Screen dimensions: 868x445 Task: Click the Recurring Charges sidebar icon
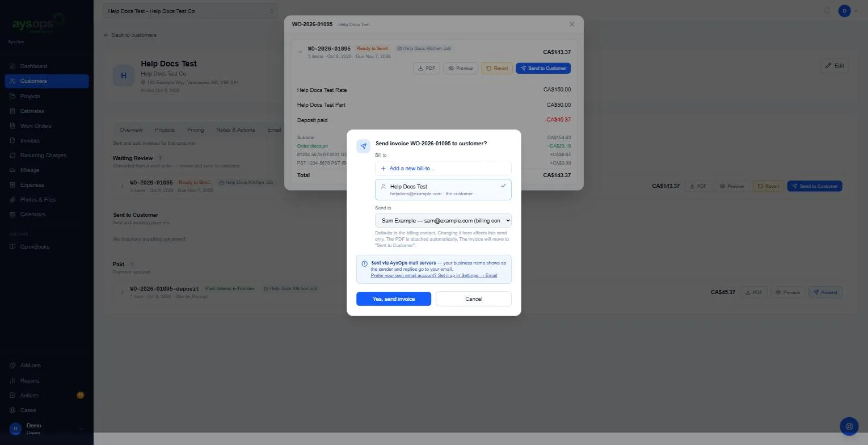click(x=12, y=156)
